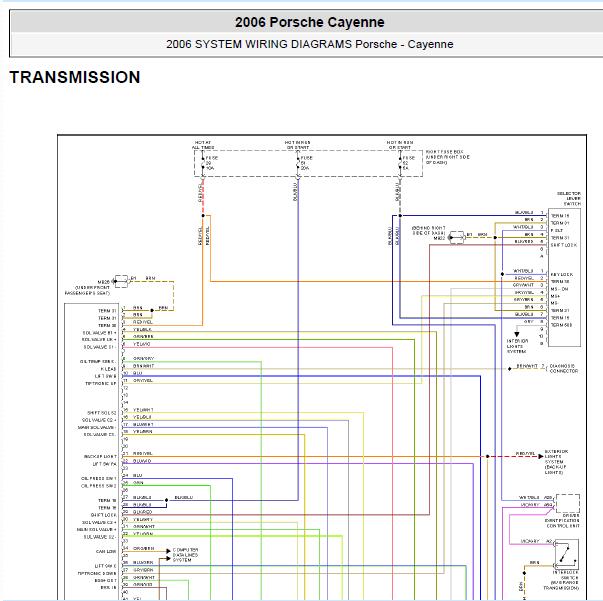This screenshot has width=603, height=601.
Task: Click the "SELECTOR LEVER SWITCH" label
Action: 569,198
